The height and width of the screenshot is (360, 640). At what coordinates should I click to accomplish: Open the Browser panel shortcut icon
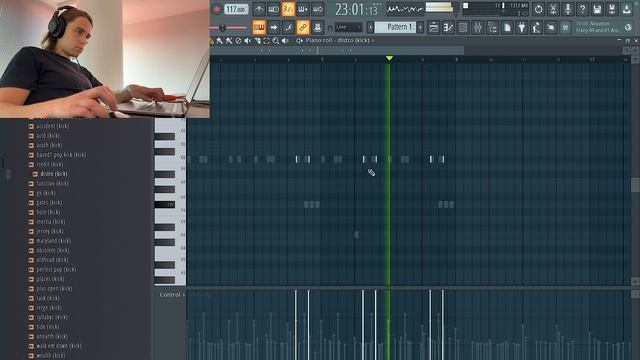click(492, 27)
